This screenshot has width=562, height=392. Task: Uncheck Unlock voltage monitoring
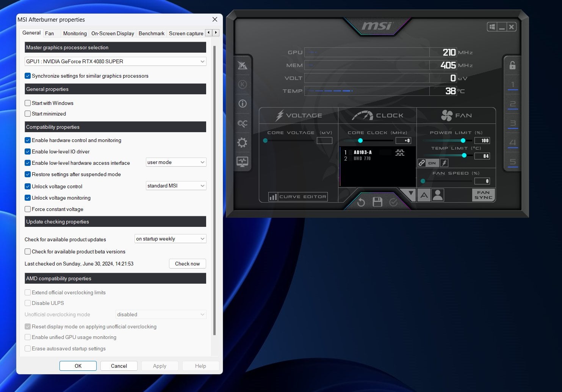pos(28,198)
